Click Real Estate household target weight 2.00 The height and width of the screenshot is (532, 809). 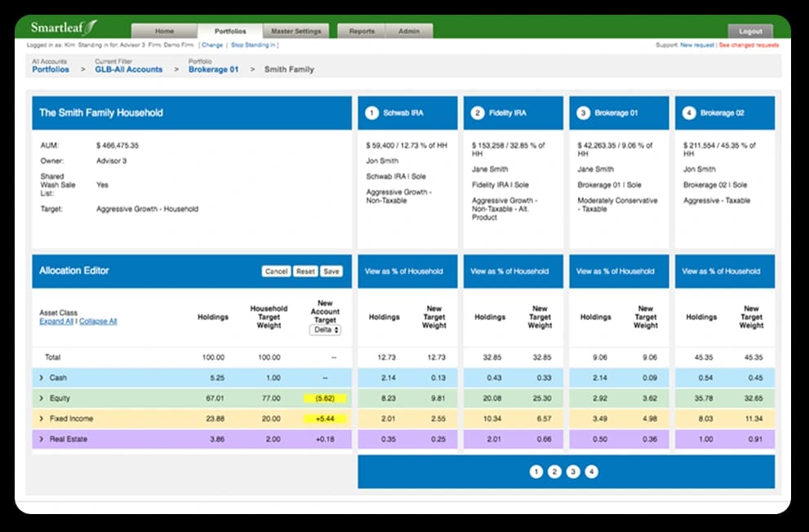click(x=273, y=439)
